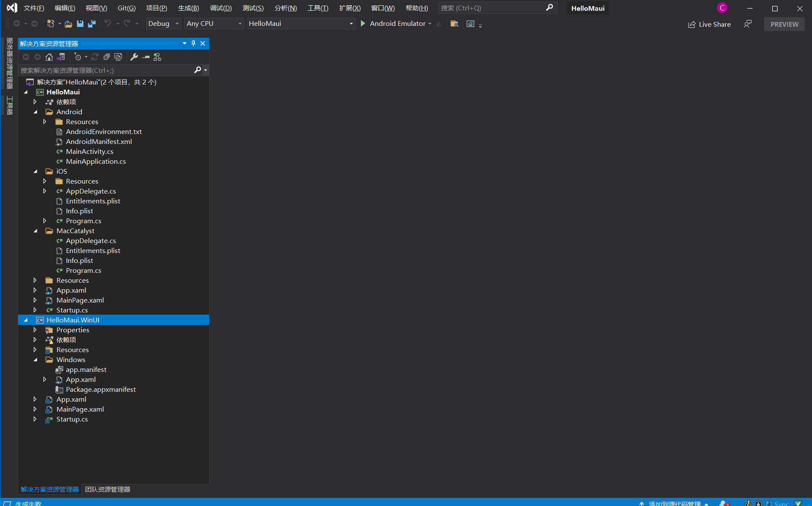This screenshot has height=506, width=812.
Task: Click the notifications bell in status bar
Action: point(723,503)
